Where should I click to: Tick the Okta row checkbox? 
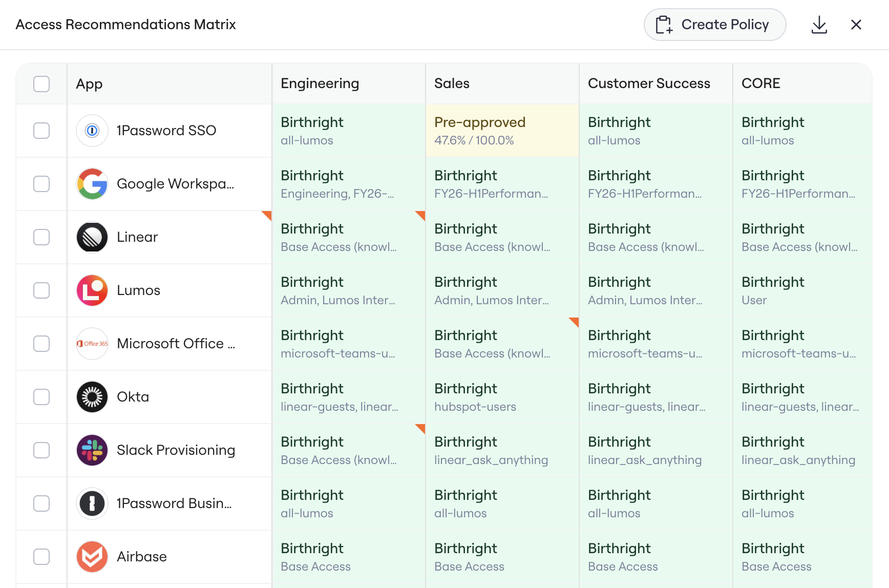[x=41, y=397]
